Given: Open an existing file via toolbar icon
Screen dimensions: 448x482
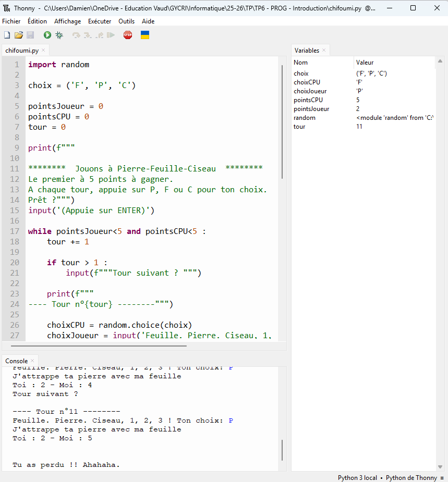Looking at the screenshot, I should click(19, 34).
